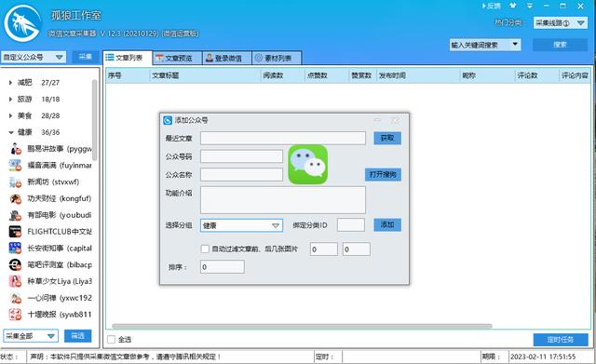Open the 采集线路① dropdown
Image resolution: width=596 pixels, height=364 pixels.
coord(561,23)
